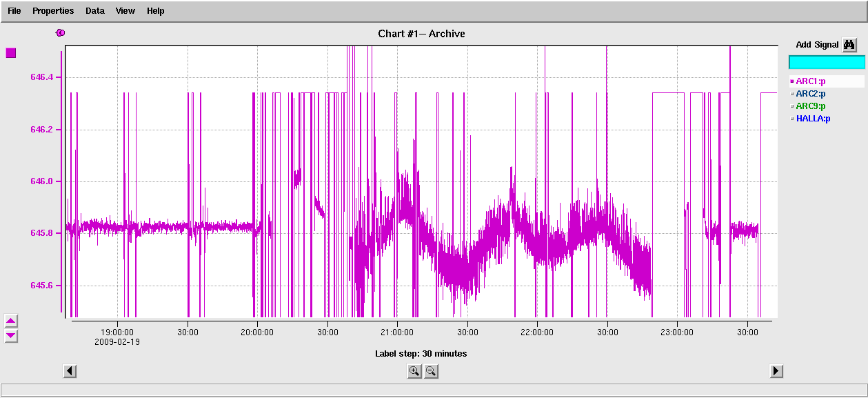Viewport: 868px width, 398px height.
Task: Click the cyan signal name input field
Action: (x=827, y=62)
